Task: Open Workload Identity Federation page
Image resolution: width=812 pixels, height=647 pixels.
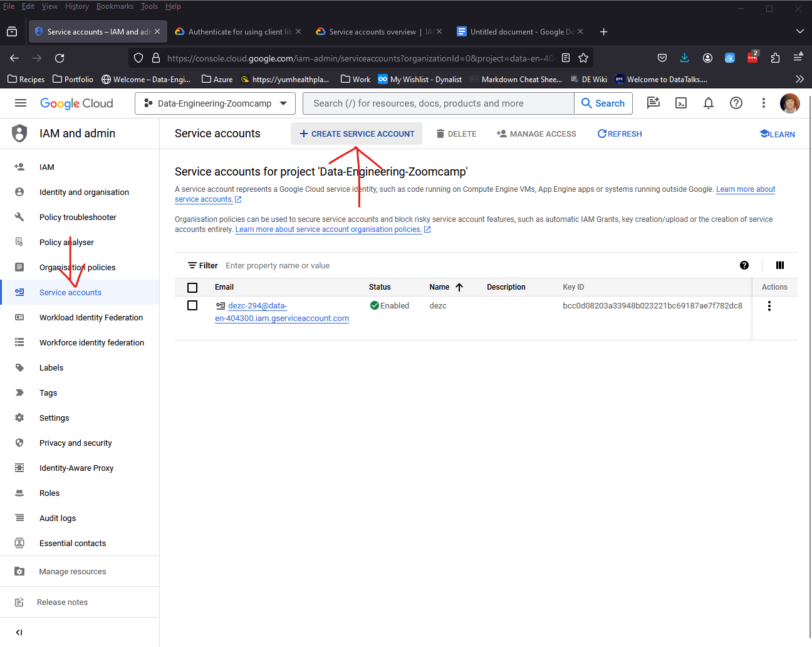Action: pos(80,318)
